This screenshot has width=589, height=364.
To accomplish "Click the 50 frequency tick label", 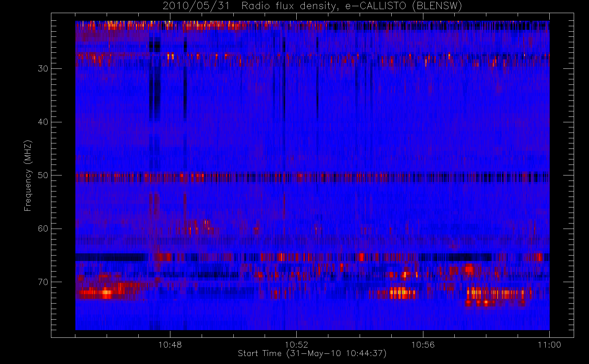I will pos(43,175).
